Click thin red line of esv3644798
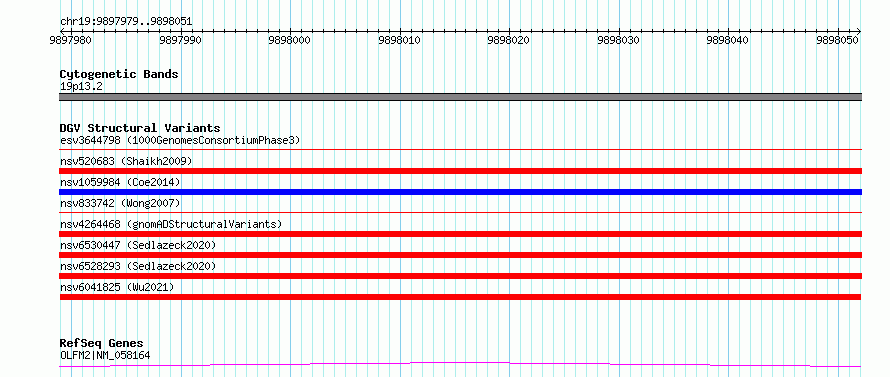 tap(460, 150)
